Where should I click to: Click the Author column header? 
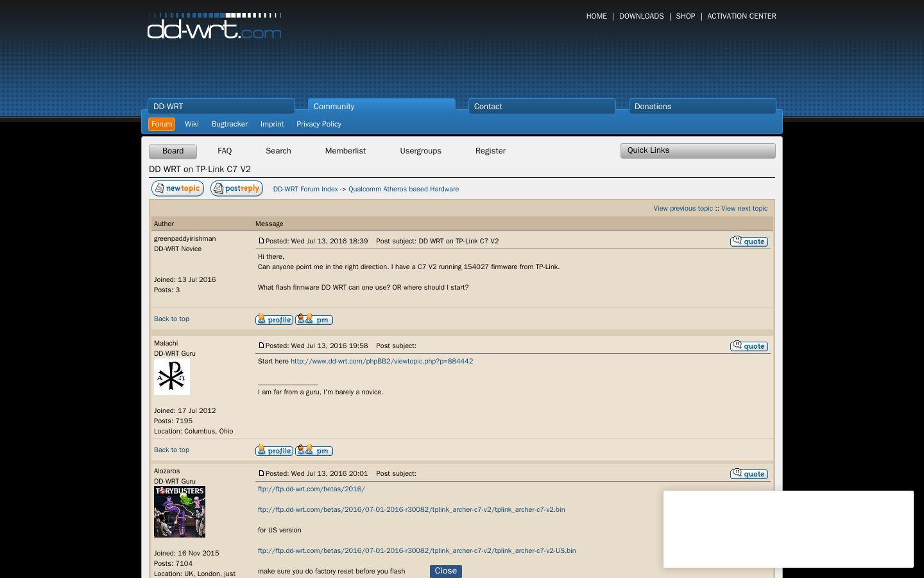click(x=164, y=223)
